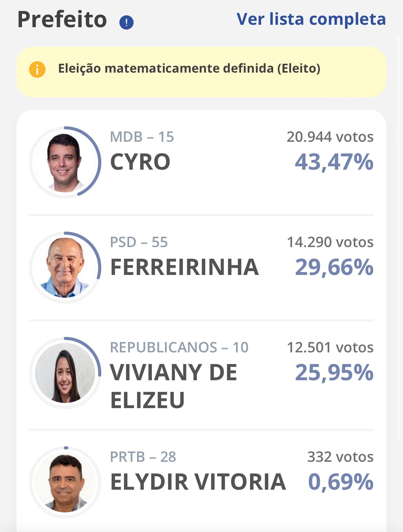Click Elydir Vitoria's candidate photo
This screenshot has width=403, height=532.
pyautogui.click(x=65, y=482)
